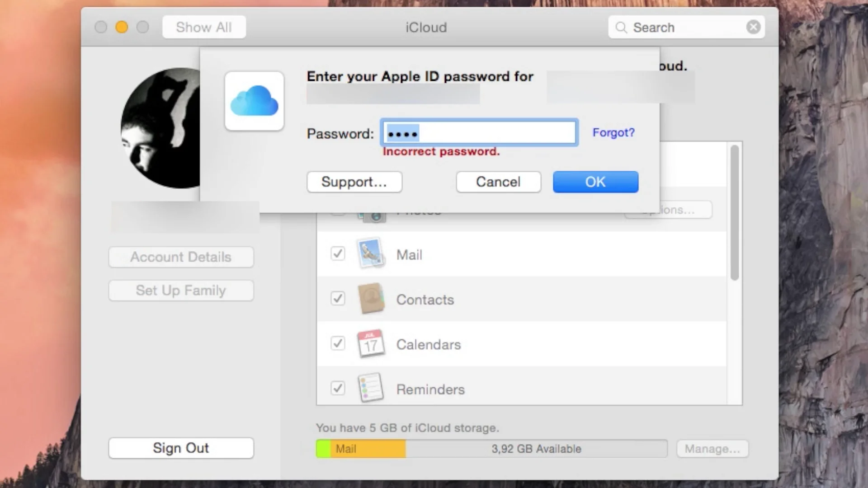This screenshot has height=488, width=868.
Task: Clear the search with the circular x icon
Action: 753,27
